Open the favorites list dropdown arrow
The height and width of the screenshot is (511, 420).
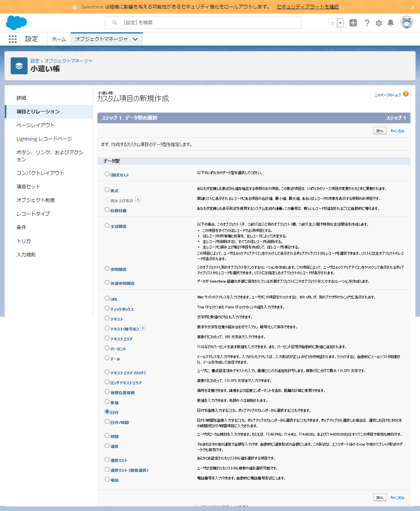click(340, 23)
